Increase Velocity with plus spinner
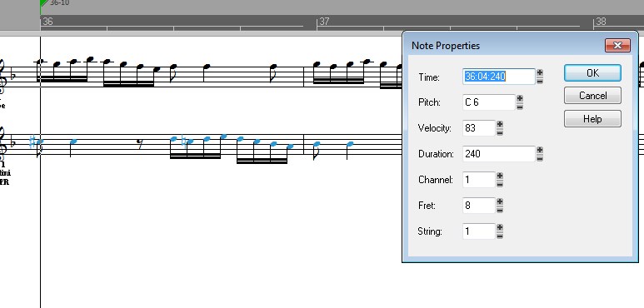The image size is (644, 308). 500,124
